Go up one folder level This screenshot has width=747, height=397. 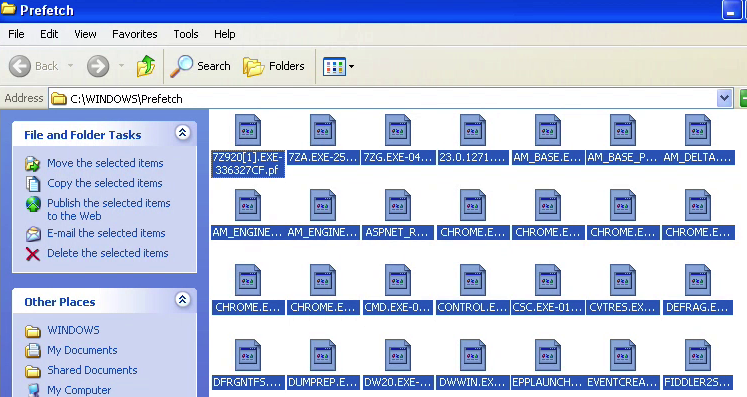tap(146, 66)
